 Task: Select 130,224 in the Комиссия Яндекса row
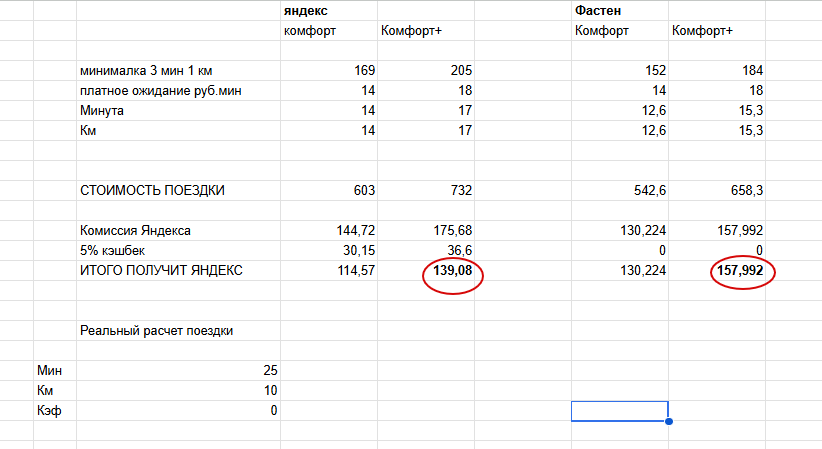click(643, 230)
